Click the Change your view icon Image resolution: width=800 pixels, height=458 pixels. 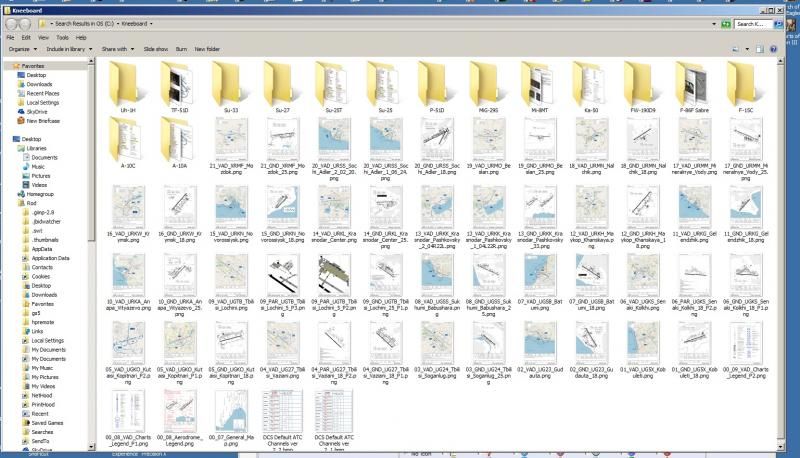click(x=736, y=49)
